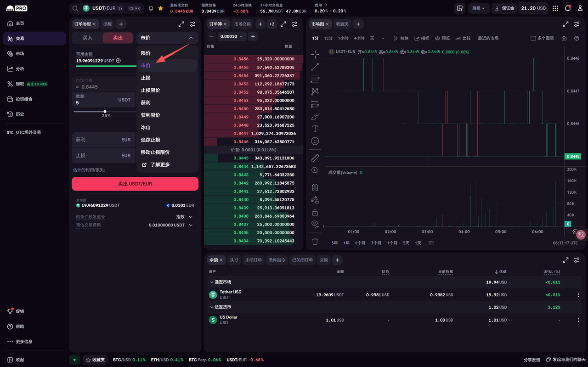Viewport: 588px width, 367px height.
Task: Collapse the 选定市场 section
Action: click(x=212, y=282)
